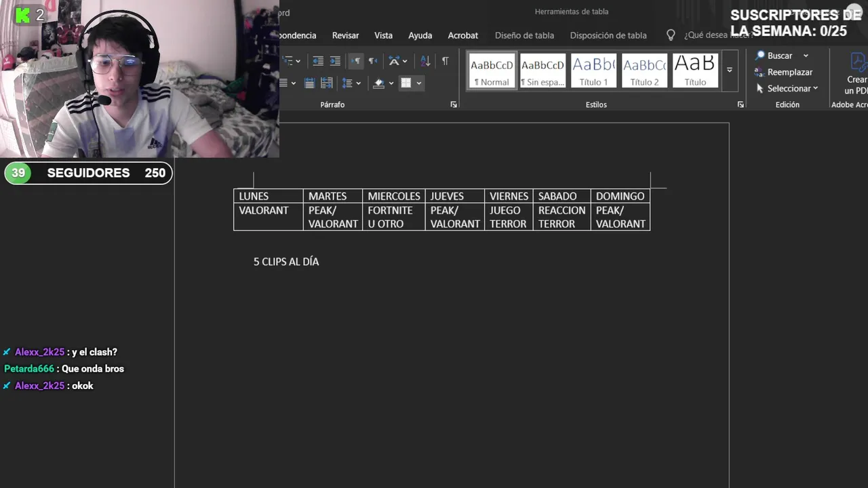
Task: Open the Ayuda tab
Action: [x=420, y=35]
